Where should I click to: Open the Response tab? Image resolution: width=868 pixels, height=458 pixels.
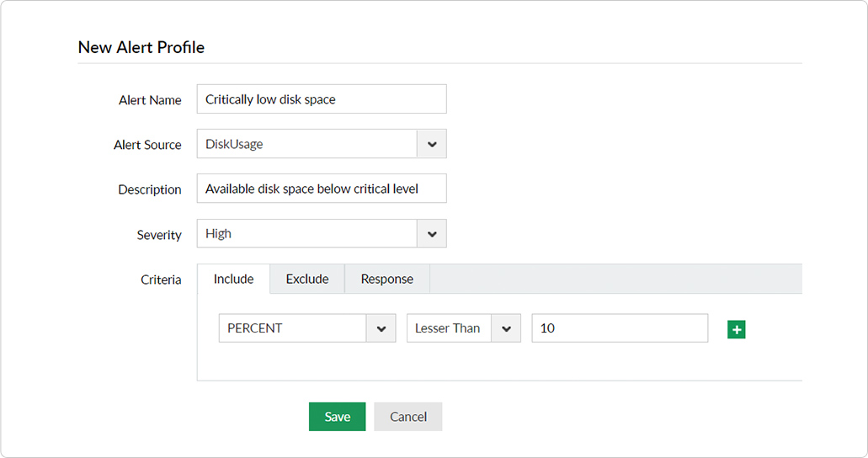387,279
